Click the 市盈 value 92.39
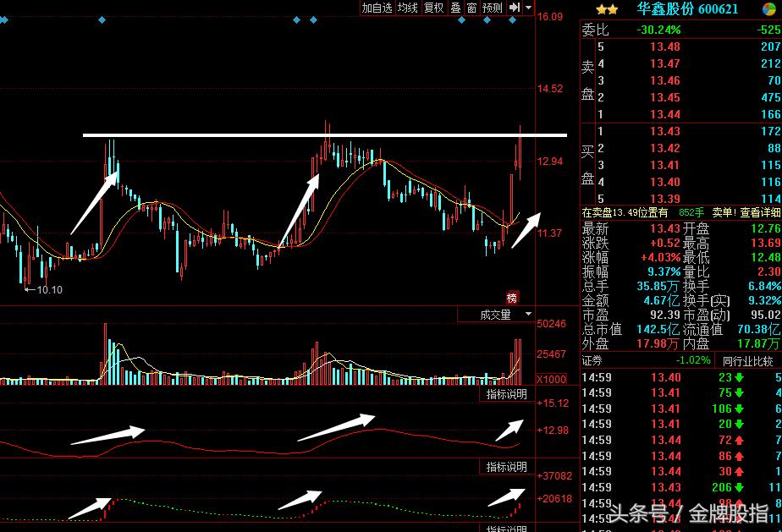Image resolution: width=782 pixels, height=532 pixels. 665,315
